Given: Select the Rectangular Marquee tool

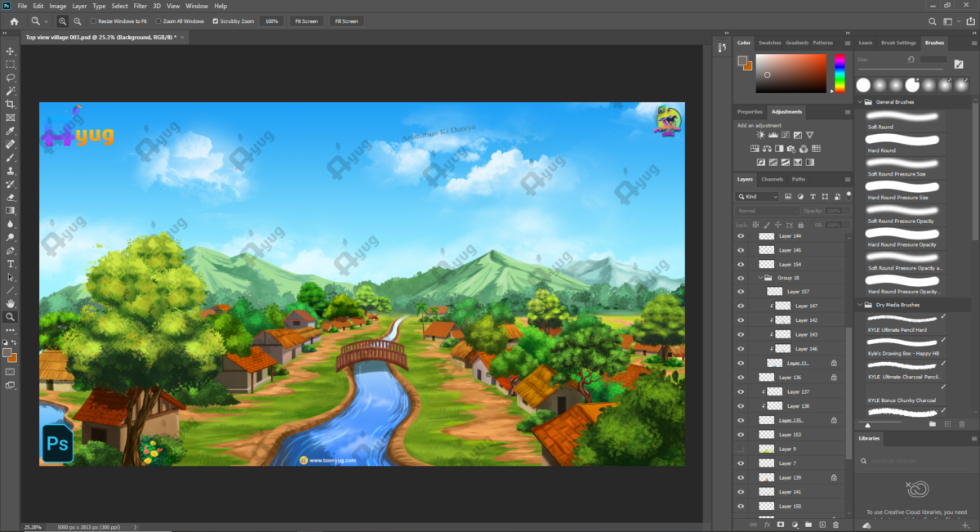Looking at the screenshot, I should click(x=11, y=65).
